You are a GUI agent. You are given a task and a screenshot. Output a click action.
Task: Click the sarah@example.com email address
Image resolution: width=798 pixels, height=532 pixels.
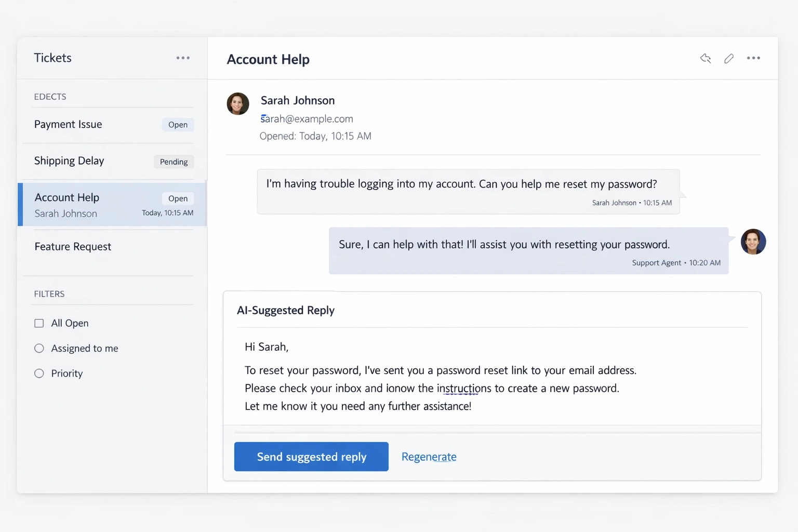click(307, 119)
